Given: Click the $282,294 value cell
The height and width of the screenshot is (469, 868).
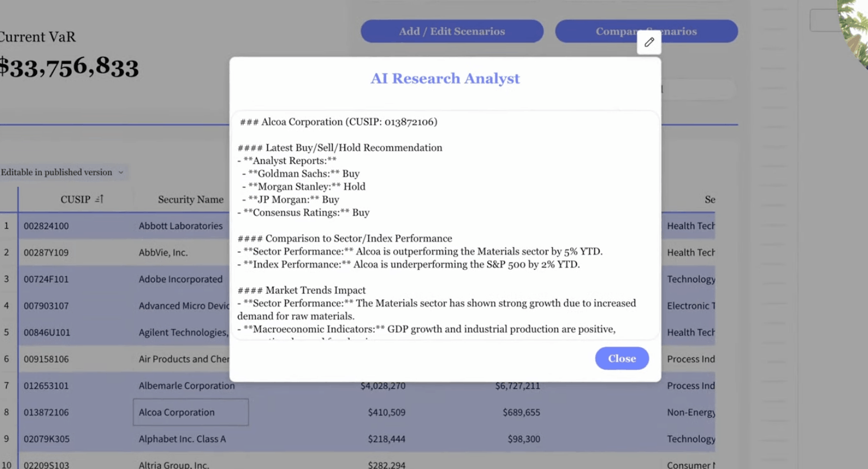Looking at the screenshot, I should (386, 464).
